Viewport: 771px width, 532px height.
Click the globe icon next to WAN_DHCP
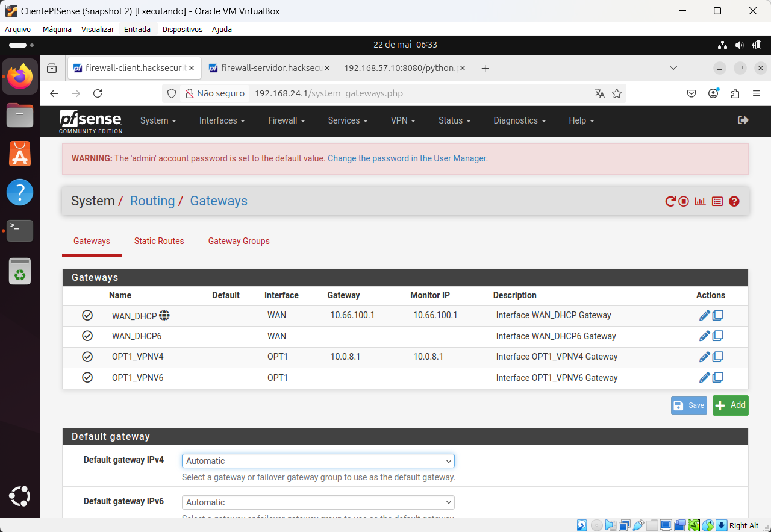[x=164, y=315]
